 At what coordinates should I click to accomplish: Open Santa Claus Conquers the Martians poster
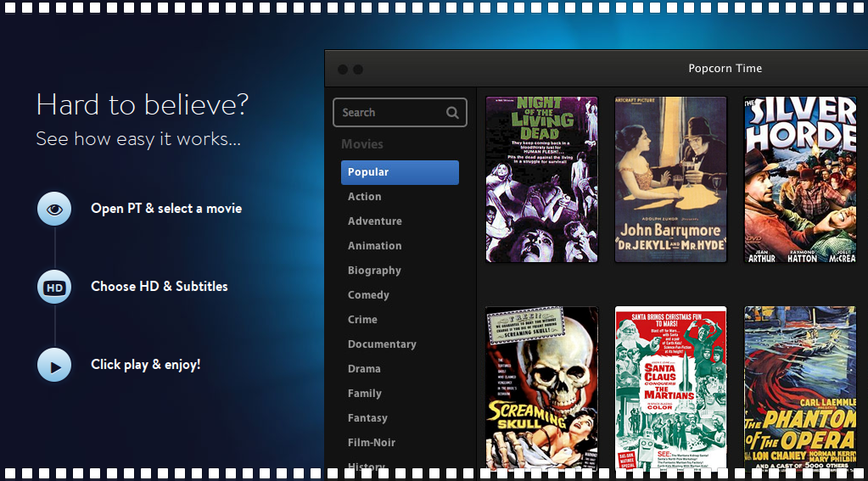pos(670,387)
